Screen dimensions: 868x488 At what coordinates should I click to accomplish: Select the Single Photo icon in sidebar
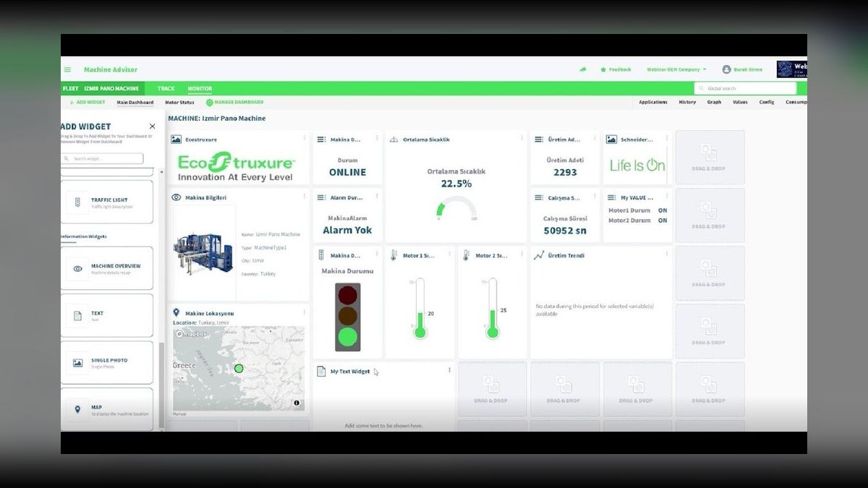pyautogui.click(x=78, y=363)
